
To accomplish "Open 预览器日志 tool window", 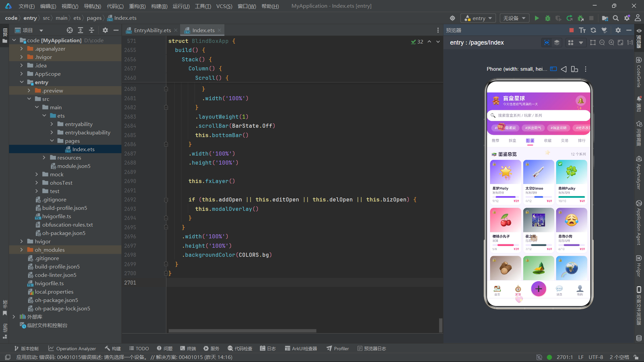I will (x=372, y=349).
